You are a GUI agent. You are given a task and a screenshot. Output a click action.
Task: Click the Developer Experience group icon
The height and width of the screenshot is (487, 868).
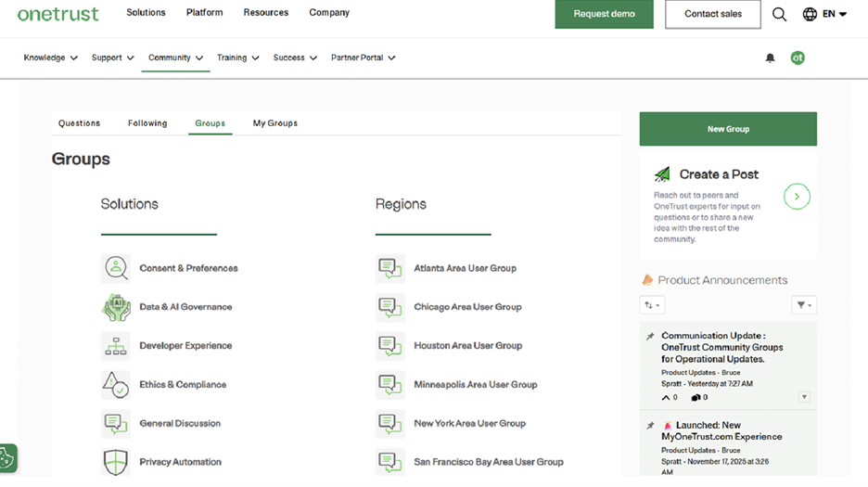[116, 346]
